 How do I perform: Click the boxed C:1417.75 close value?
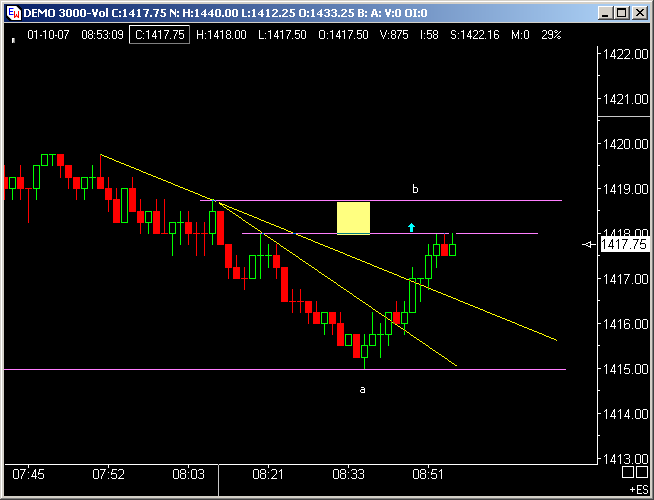point(159,35)
